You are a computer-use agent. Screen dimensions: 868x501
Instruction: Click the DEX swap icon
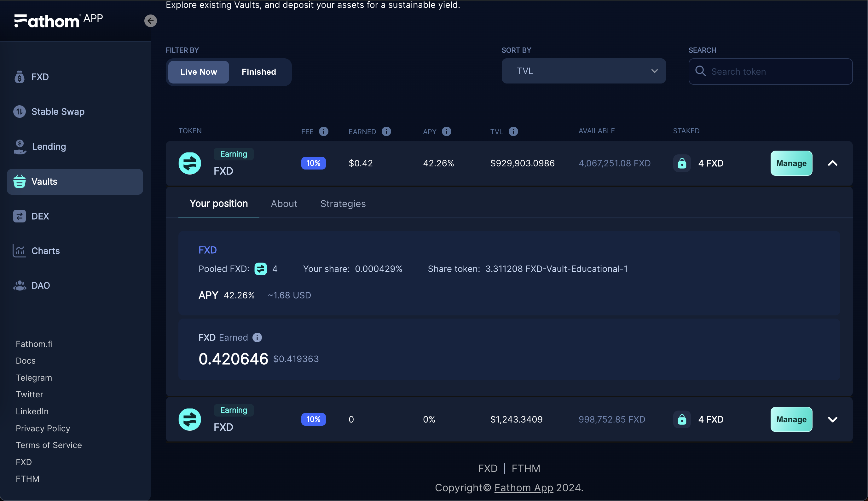[x=20, y=216]
